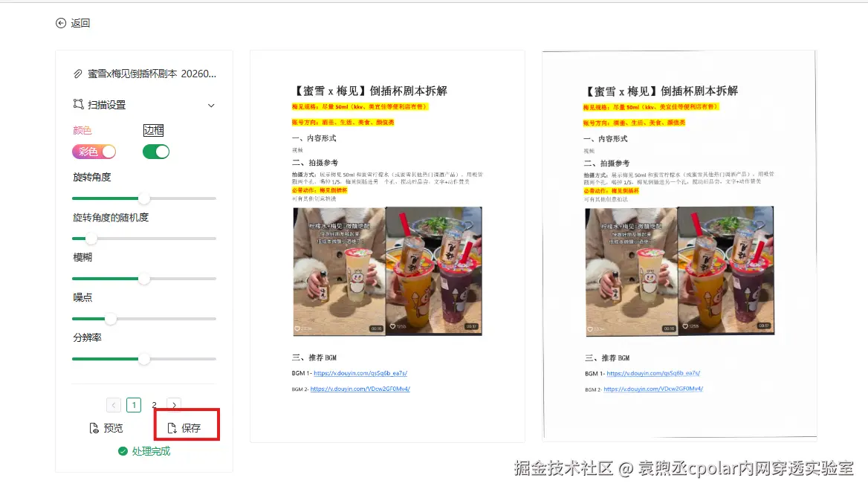The height and width of the screenshot is (492, 868).
Task: Select page 2 in pagination
Action: click(x=154, y=405)
